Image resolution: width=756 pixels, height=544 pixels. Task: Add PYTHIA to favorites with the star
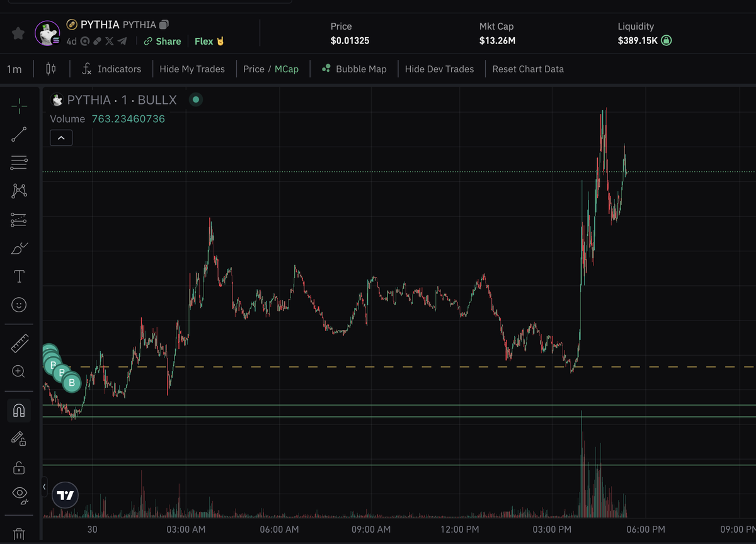[18, 33]
